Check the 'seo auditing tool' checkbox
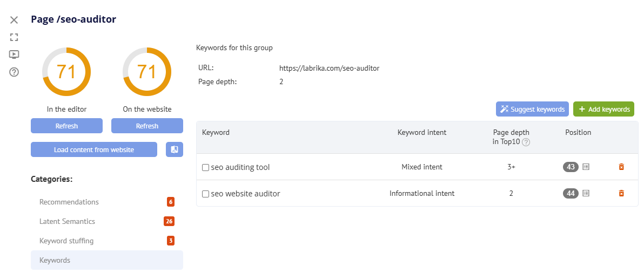 [205, 168]
